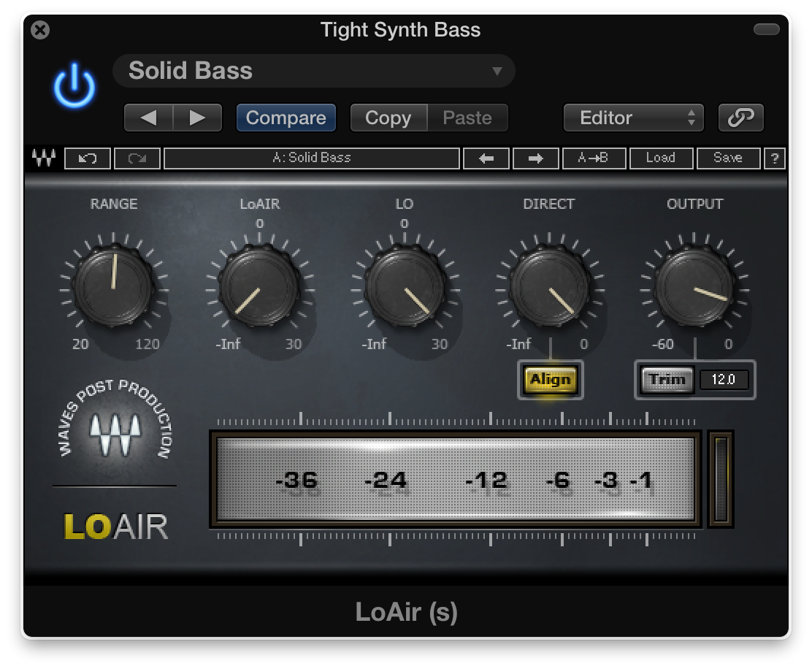Go to previous preset with left arrow
Viewport: 812px width, 669px height.
[149, 118]
